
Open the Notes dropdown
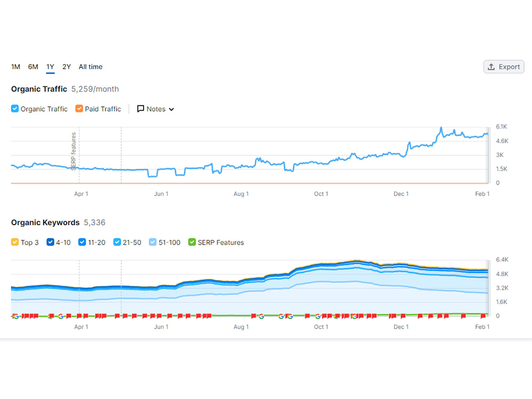point(156,109)
